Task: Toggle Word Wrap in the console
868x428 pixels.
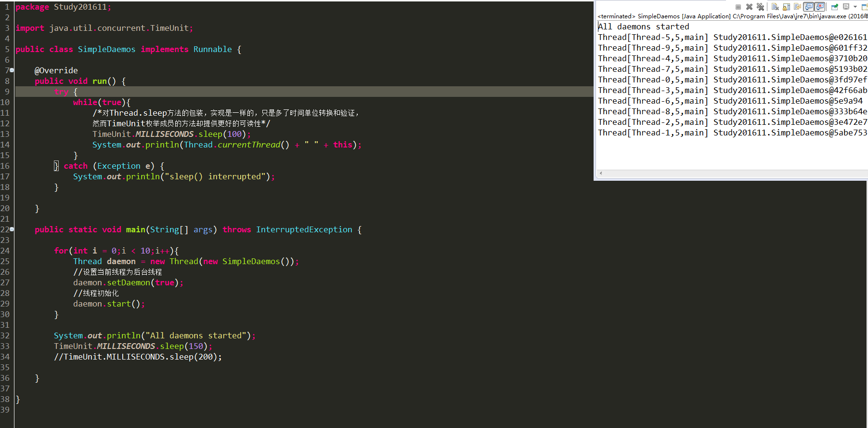Action: coord(797,6)
